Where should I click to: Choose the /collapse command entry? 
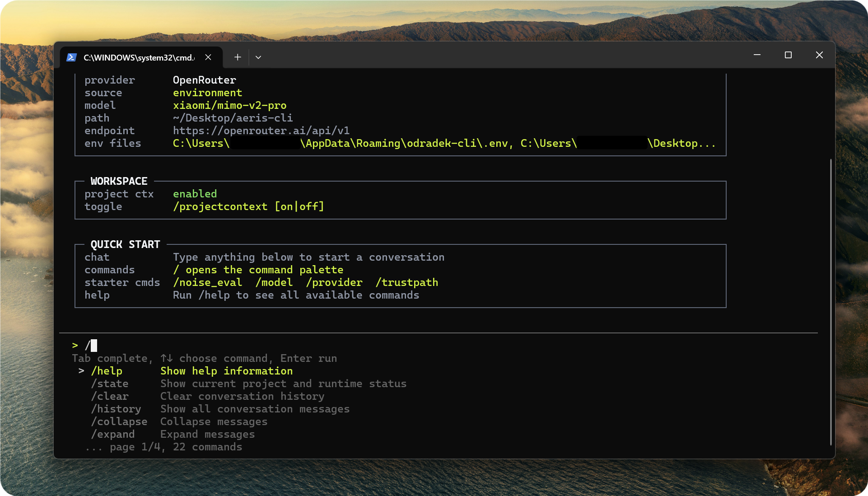[119, 422]
